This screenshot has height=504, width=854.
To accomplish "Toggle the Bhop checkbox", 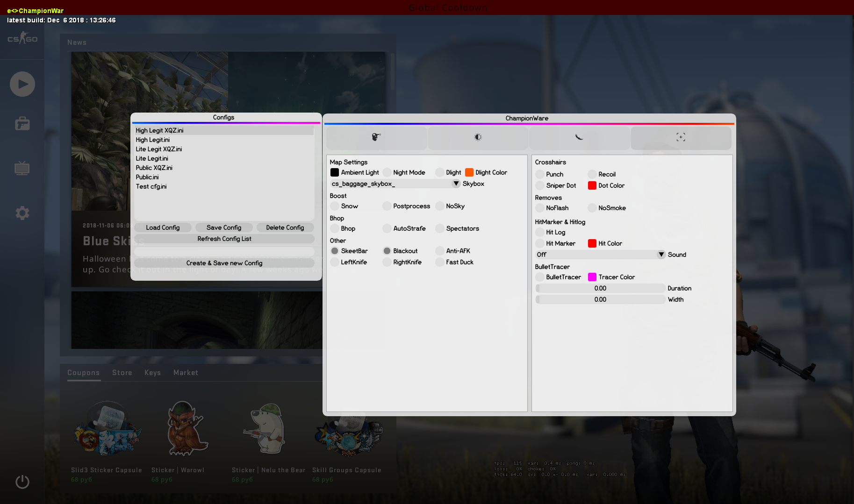I will pyautogui.click(x=335, y=228).
